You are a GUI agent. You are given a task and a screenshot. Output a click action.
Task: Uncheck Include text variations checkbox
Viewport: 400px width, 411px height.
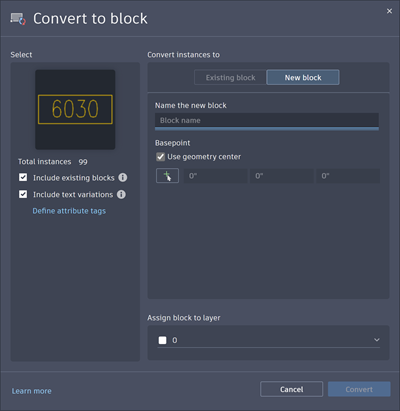[23, 194]
